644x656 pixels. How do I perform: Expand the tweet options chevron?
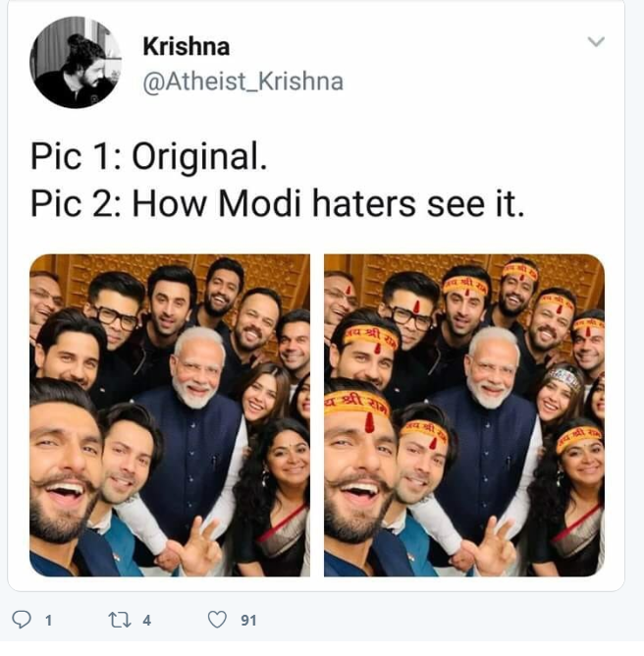[595, 42]
